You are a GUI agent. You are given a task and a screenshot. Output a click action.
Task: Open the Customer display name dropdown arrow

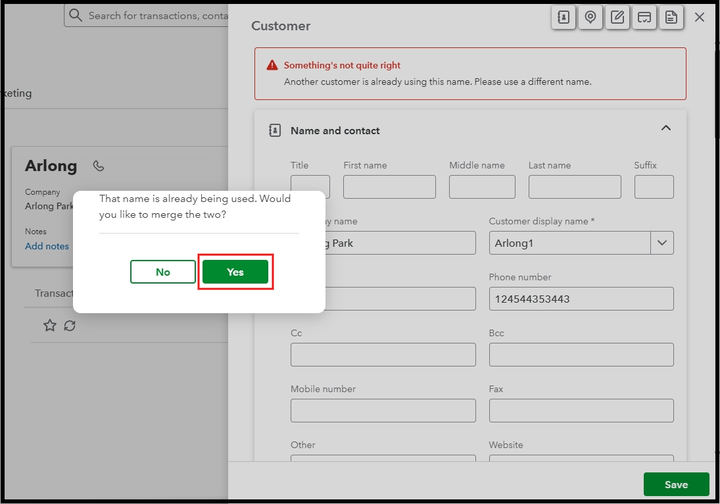pos(662,243)
